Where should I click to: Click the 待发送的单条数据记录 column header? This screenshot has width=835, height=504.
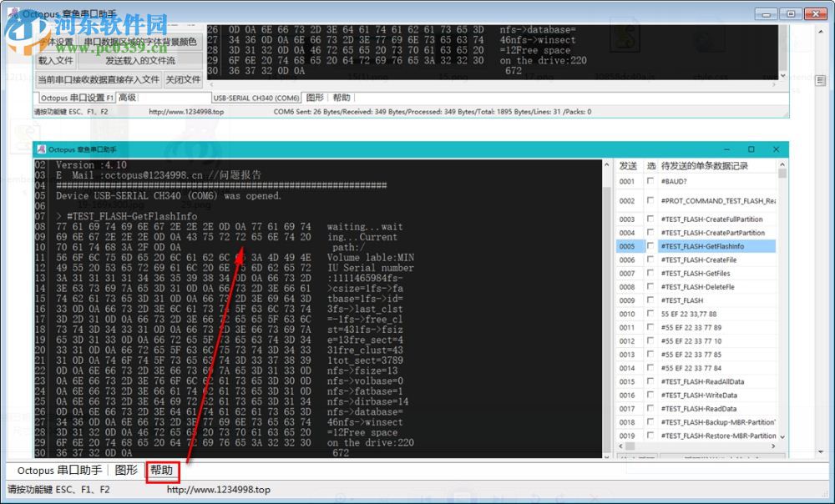(x=717, y=166)
